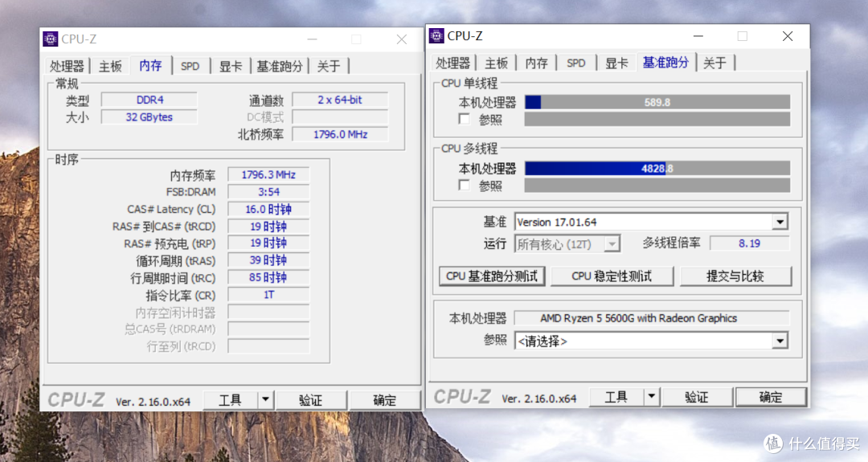Viewport: 868px width, 462px height.
Task: Expand 工具 dropdown arrow in right window
Action: click(x=652, y=396)
